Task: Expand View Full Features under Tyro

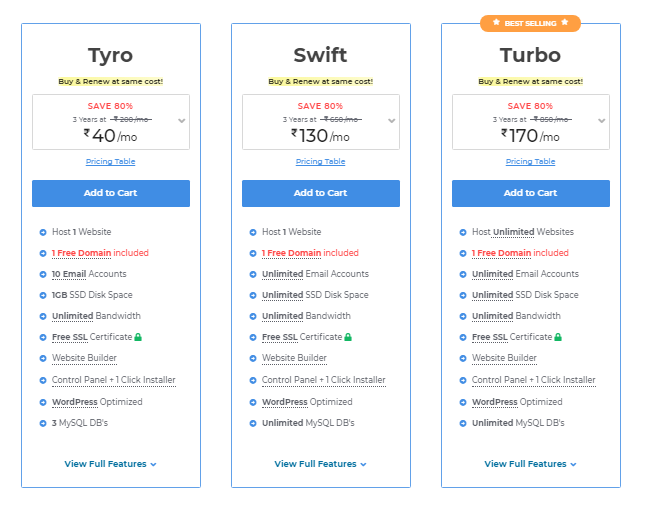Action: (110, 464)
